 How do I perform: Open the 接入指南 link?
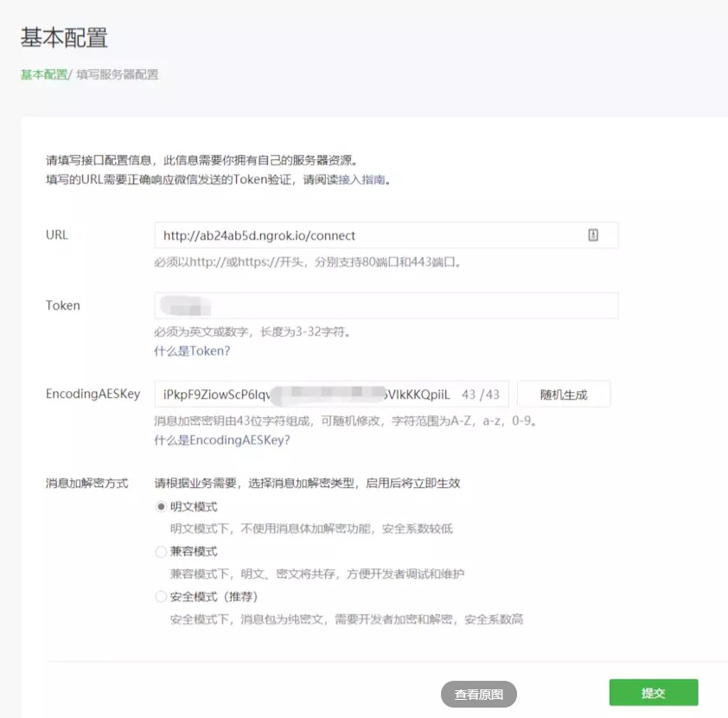(x=361, y=179)
